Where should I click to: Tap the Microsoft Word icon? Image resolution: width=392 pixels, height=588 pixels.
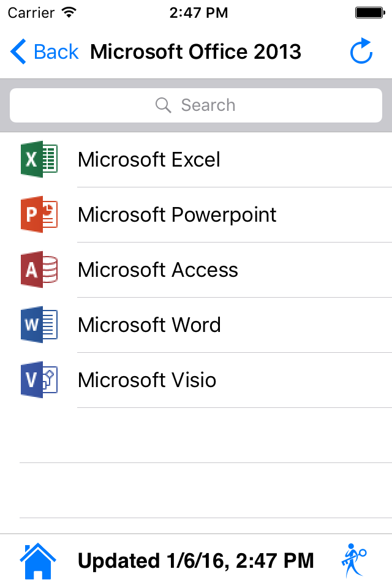click(39, 325)
